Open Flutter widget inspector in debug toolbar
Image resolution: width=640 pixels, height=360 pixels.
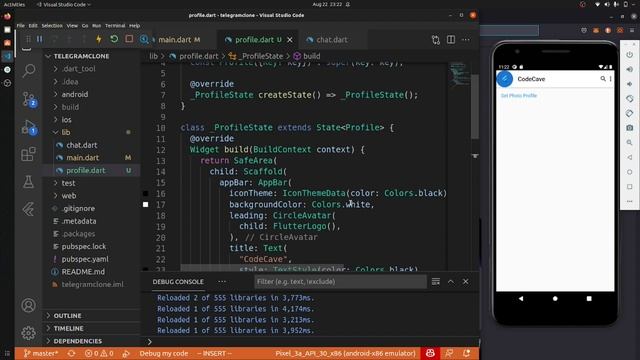tap(144, 40)
